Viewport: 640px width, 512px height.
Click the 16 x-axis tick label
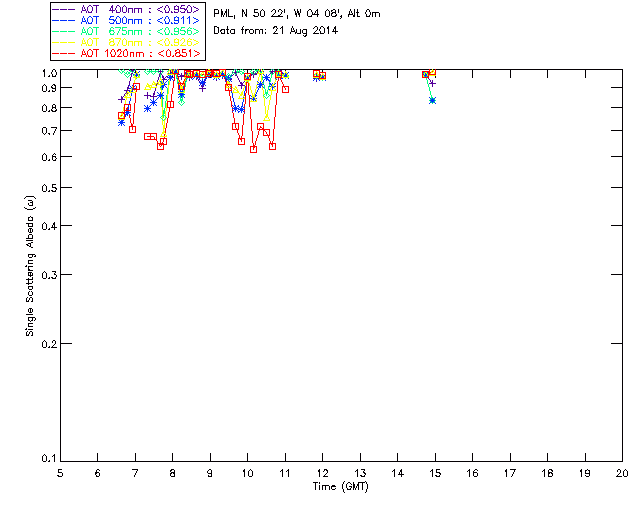point(473,473)
